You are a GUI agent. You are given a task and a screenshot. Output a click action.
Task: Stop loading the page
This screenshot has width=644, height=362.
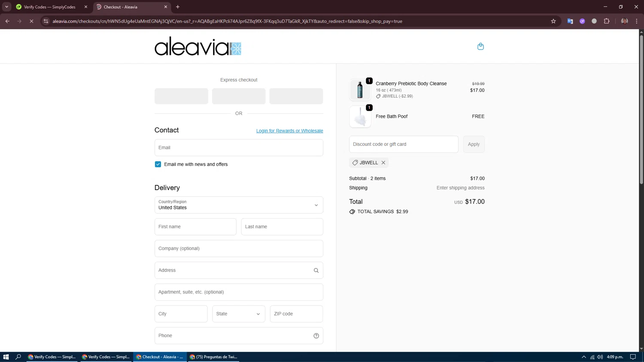pos(31,21)
